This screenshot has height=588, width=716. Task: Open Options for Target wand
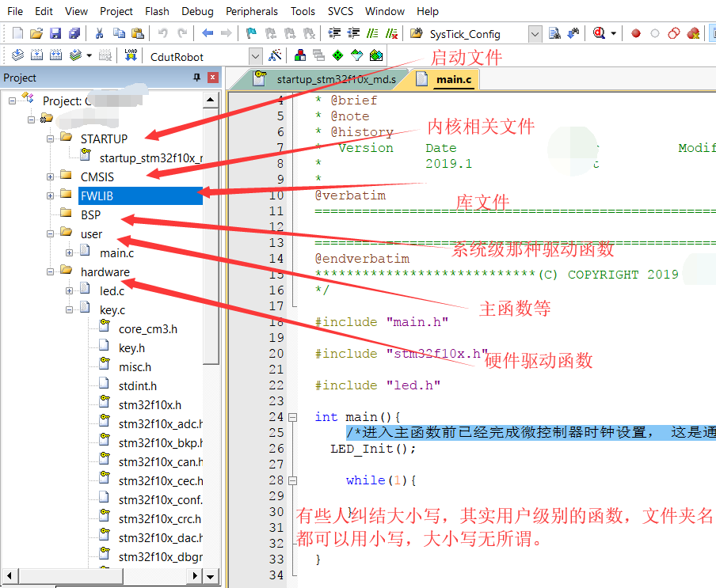coord(275,55)
